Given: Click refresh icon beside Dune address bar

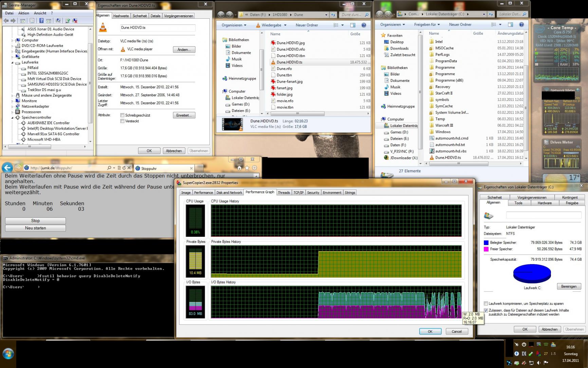Looking at the screenshot, I should click(x=333, y=15).
